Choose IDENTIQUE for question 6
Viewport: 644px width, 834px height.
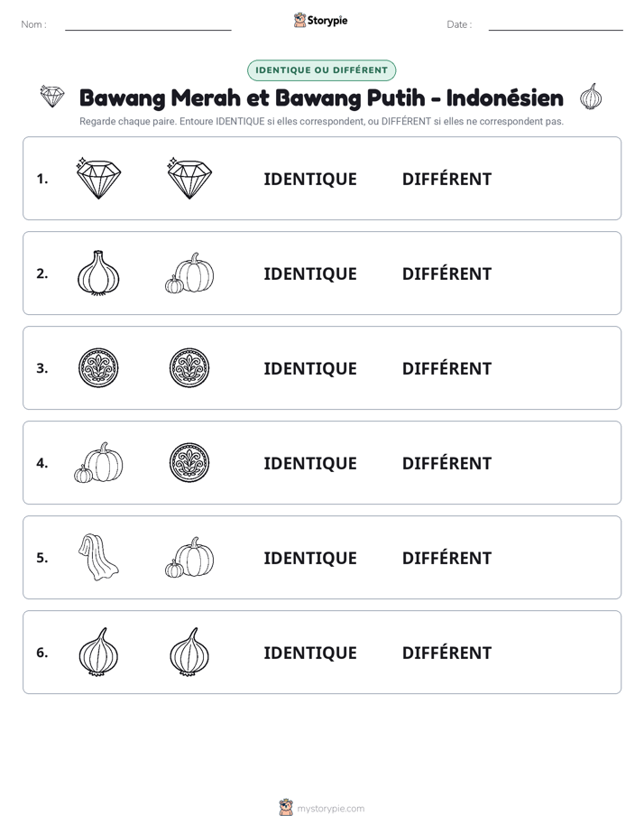pos(310,653)
